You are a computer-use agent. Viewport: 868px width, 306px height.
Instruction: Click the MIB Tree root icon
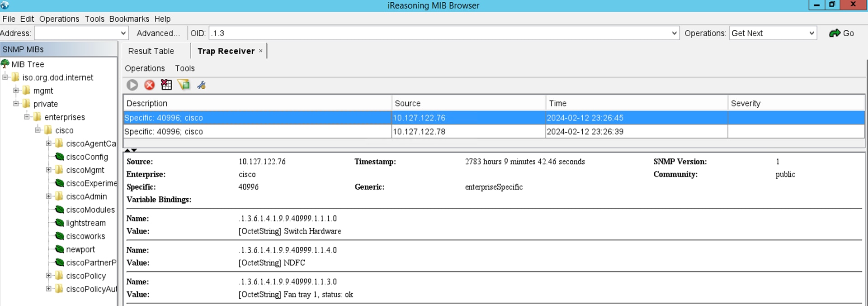pos(5,64)
